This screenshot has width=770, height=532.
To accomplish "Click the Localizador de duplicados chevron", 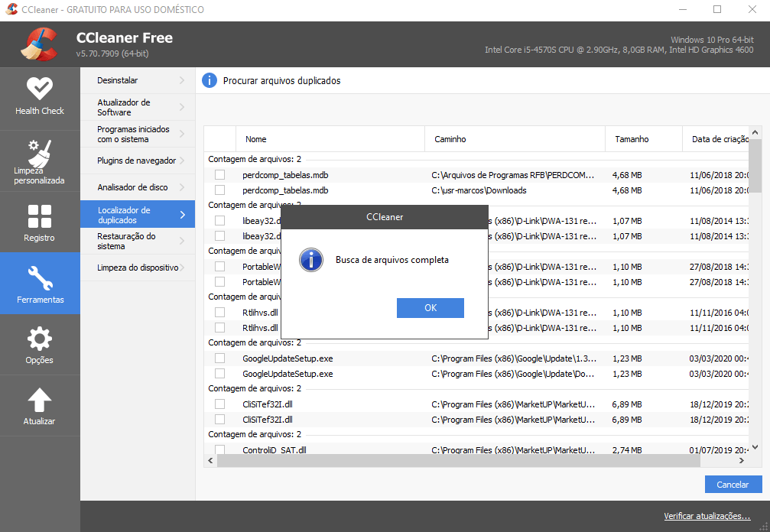I will click(182, 215).
